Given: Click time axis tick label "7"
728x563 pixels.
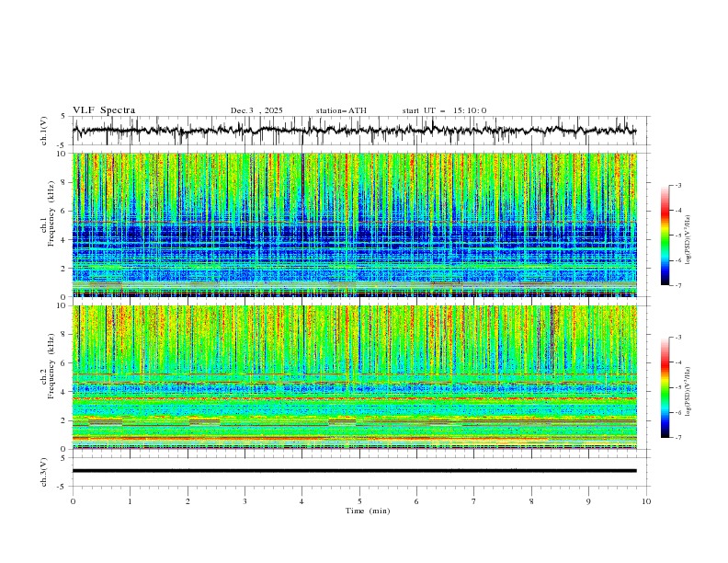Looking at the screenshot, I should tap(474, 501).
